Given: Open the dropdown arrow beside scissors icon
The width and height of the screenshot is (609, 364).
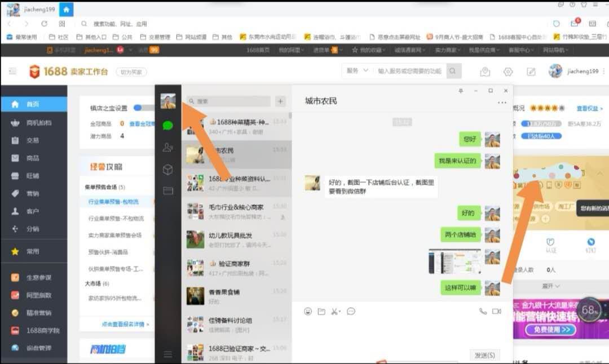Looking at the screenshot, I should tap(340, 312).
